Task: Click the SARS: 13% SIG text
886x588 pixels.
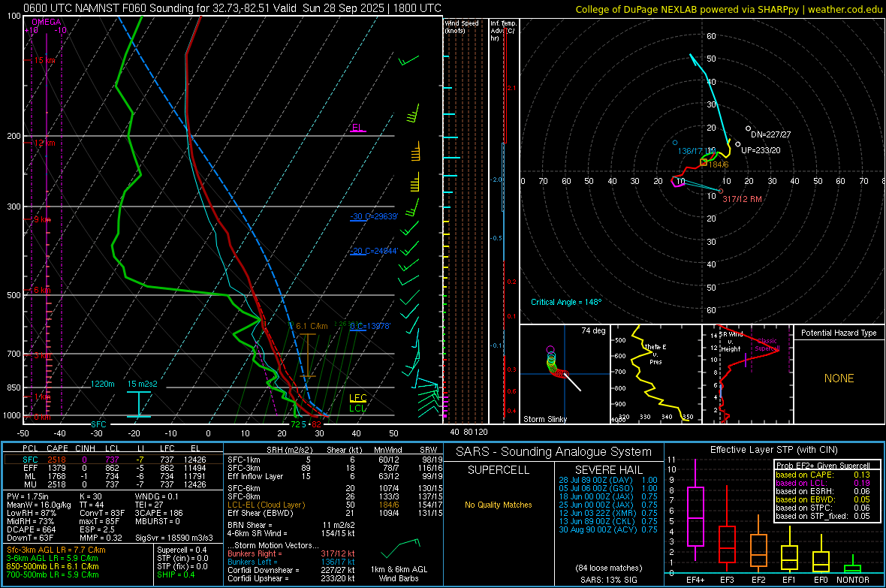Action: tap(608, 580)
